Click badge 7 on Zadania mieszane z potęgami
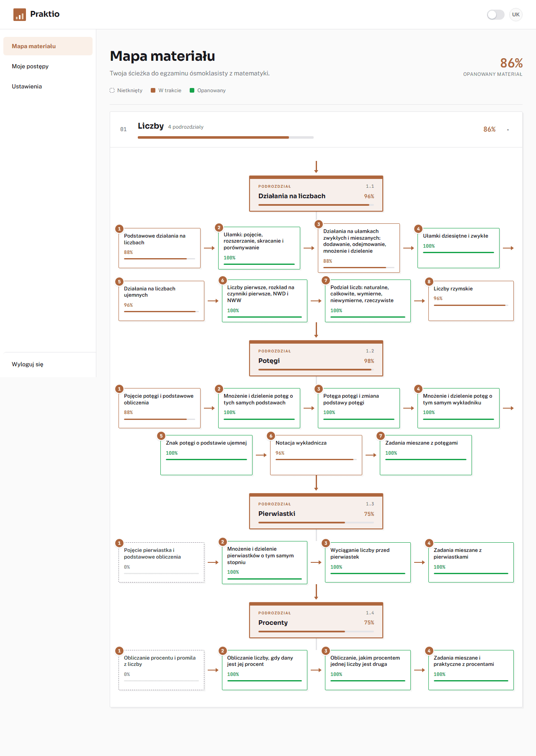Viewport: 536px width, 756px height. tap(381, 436)
